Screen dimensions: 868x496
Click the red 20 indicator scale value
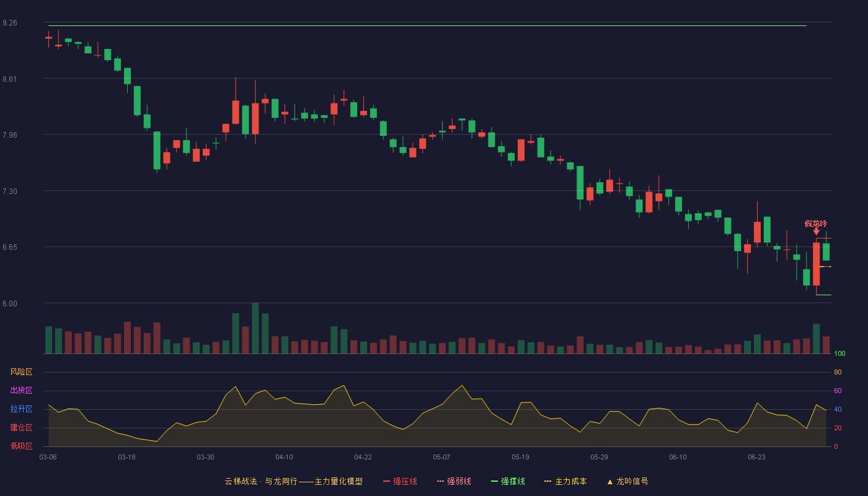point(838,428)
